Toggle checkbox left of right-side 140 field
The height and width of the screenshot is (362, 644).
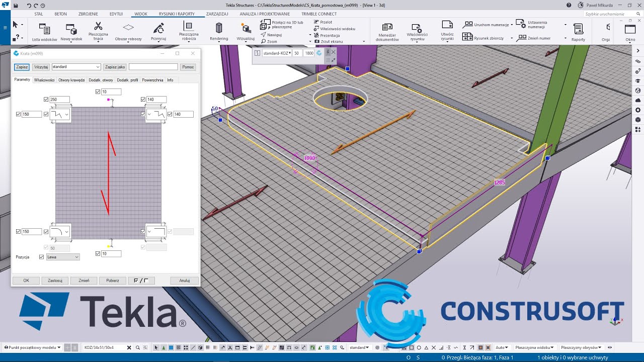[x=170, y=114]
